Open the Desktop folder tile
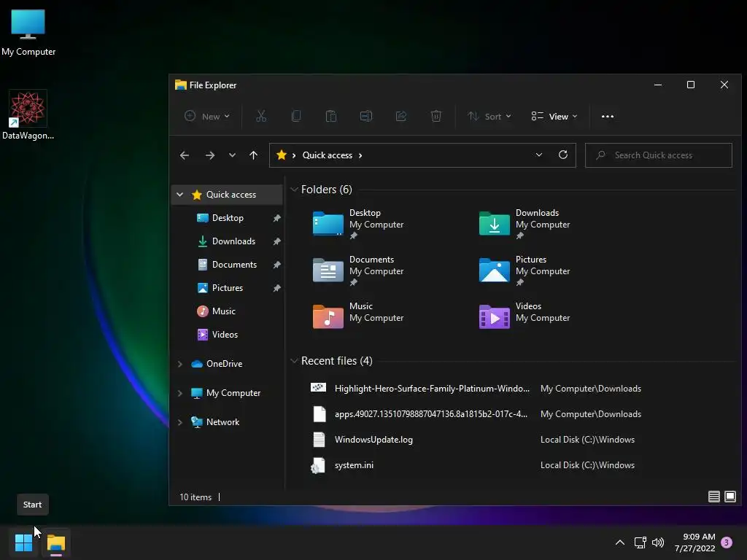This screenshot has width=747, height=560. [x=358, y=224]
